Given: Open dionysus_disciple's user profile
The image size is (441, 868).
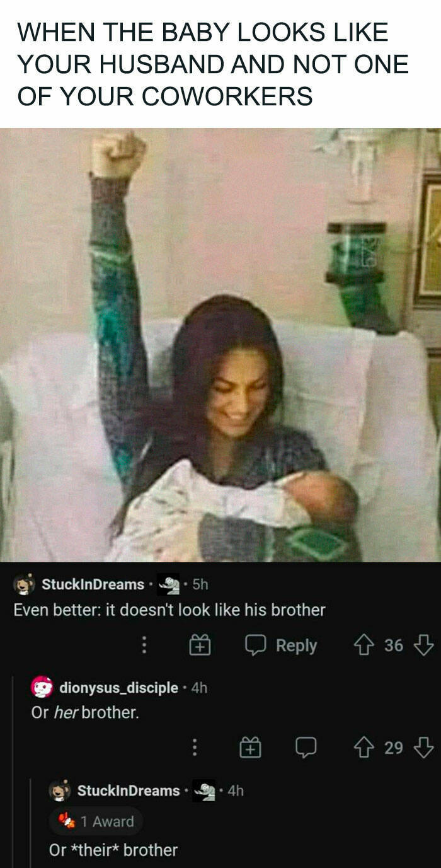Looking at the screenshot, I should pyautogui.click(x=118, y=687).
